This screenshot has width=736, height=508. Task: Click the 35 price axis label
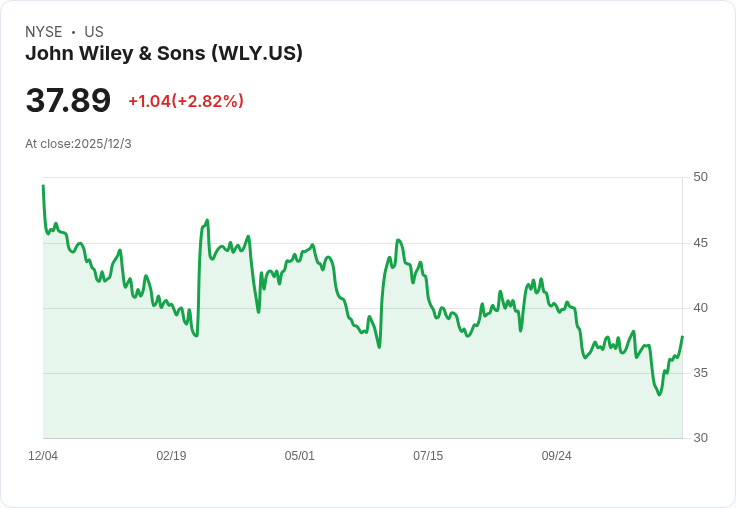pyautogui.click(x=700, y=373)
